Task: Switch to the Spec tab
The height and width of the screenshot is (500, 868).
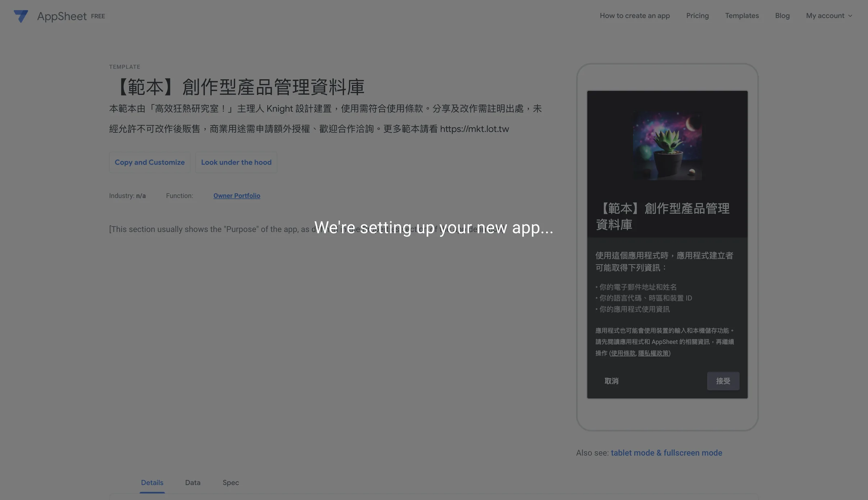Action: click(x=231, y=483)
